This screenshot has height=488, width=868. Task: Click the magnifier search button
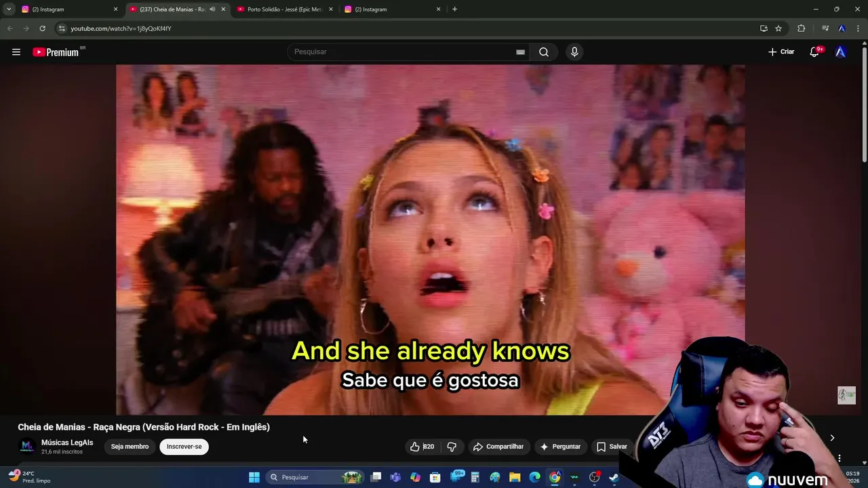coord(544,52)
